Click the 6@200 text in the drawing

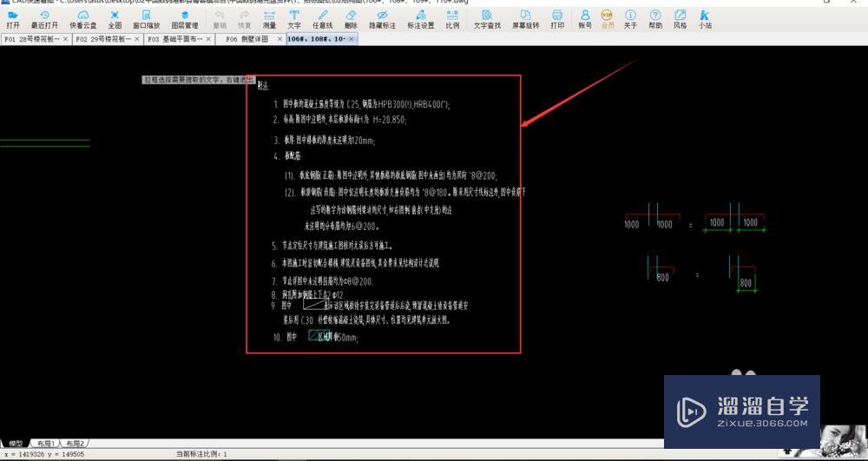[367, 226]
